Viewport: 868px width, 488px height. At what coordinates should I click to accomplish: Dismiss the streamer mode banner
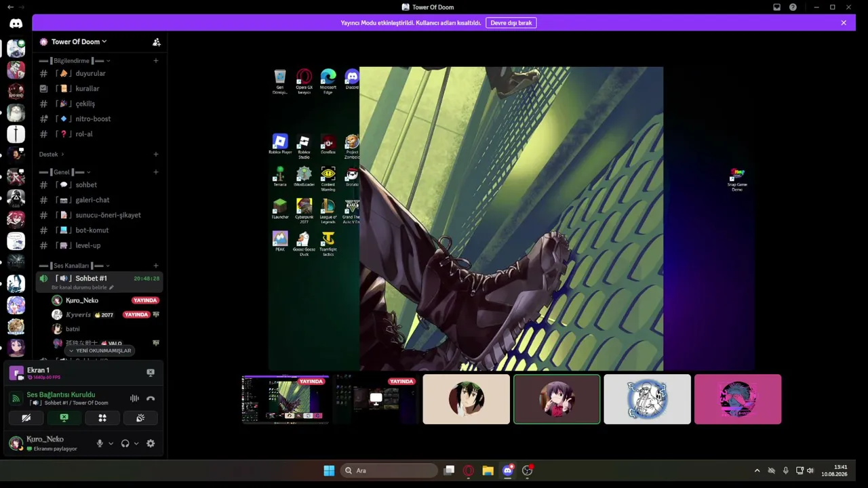(x=844, y=23)
